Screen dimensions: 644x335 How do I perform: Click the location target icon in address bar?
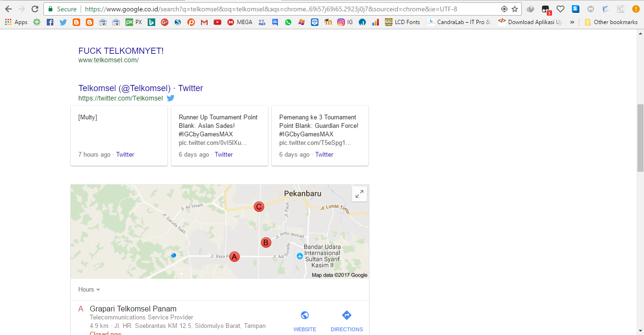(x=504, y=9)
